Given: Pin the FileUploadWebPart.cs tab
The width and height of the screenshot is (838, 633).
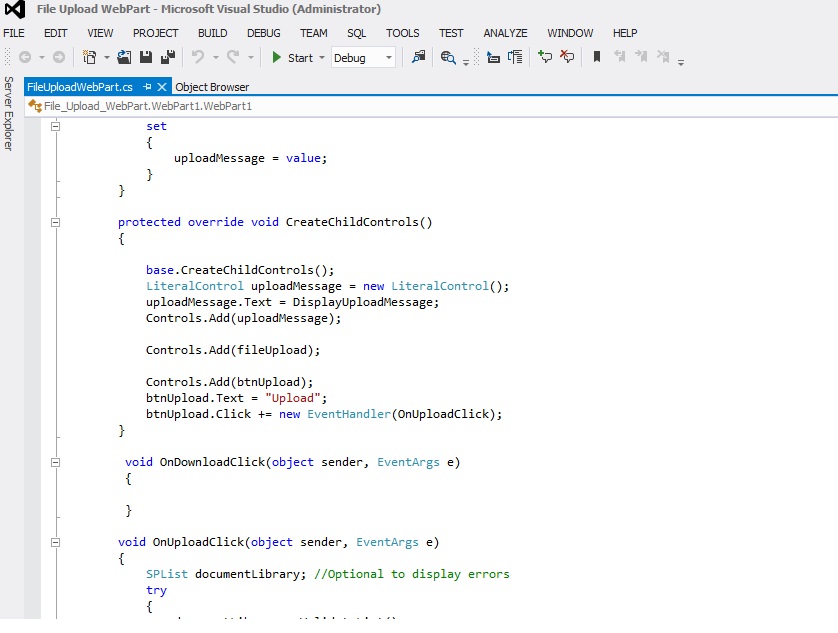Looking at the screenshot, I should click(x=147, y=87).
